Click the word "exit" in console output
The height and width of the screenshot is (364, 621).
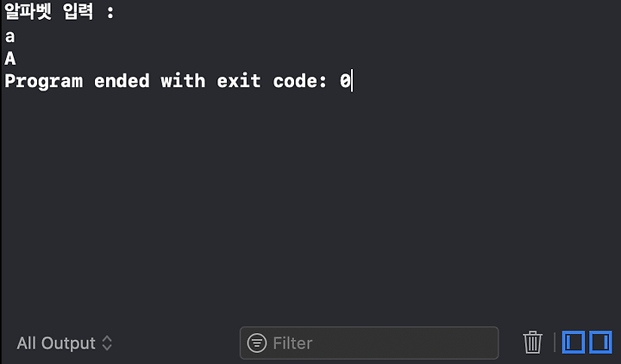tap(239, 81)
